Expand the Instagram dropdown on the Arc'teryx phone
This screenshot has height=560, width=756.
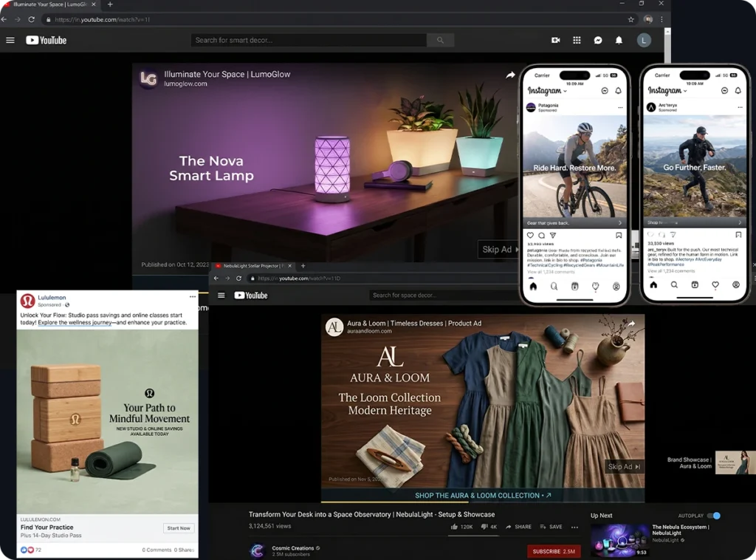684,91
